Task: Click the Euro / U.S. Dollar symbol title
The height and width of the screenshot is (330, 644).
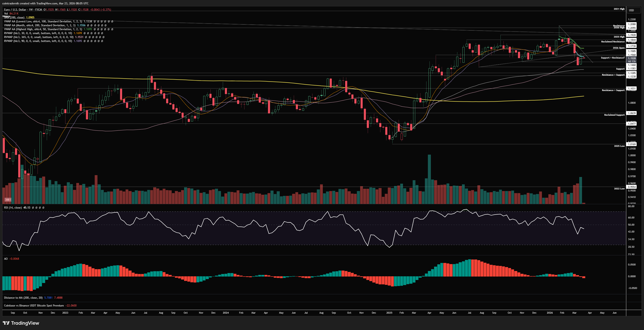Action: 15,9
